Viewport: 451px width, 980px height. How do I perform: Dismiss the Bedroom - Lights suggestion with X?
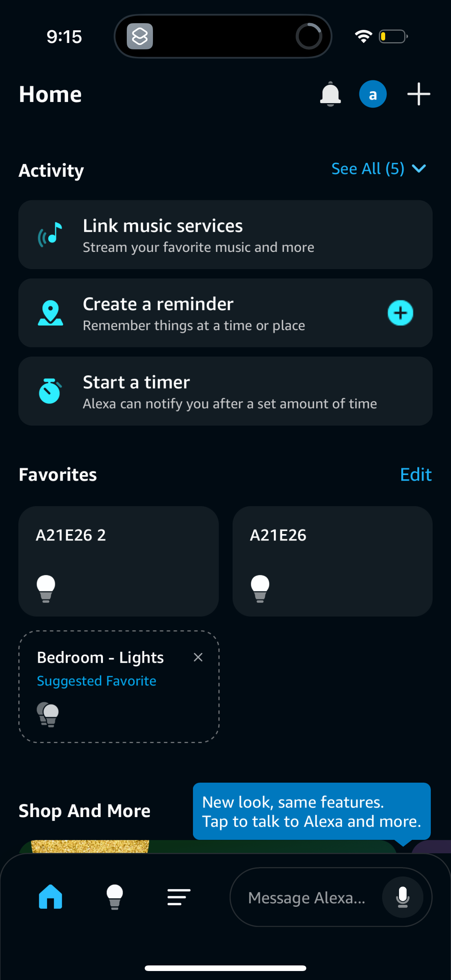click(x=198, y=657)
